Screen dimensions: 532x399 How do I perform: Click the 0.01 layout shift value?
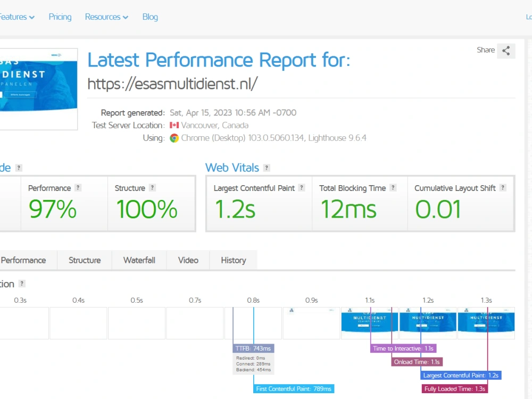click(x=438, y=209)
